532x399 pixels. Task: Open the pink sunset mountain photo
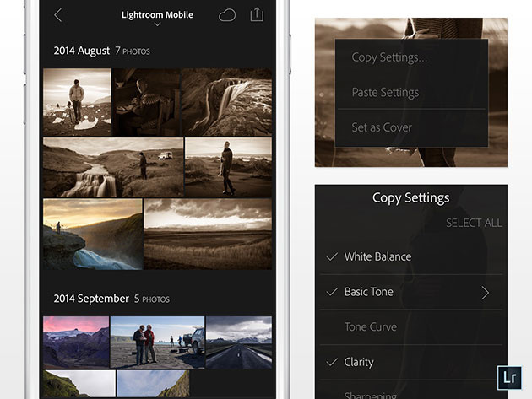76,340
